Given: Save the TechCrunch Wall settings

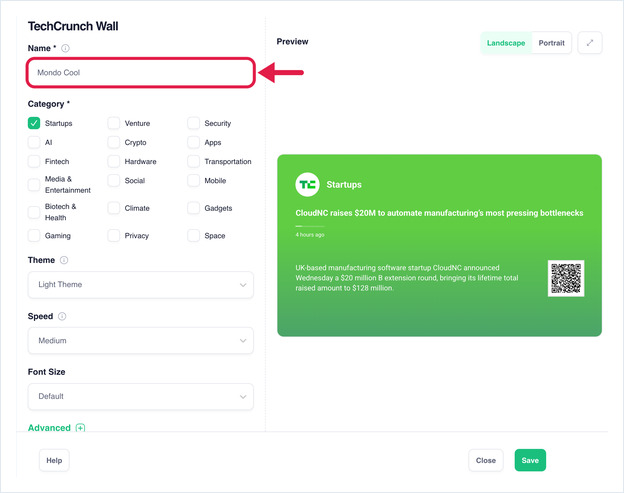Looking at the screenshot, I should pyautogui.click(x=530, y=460).
